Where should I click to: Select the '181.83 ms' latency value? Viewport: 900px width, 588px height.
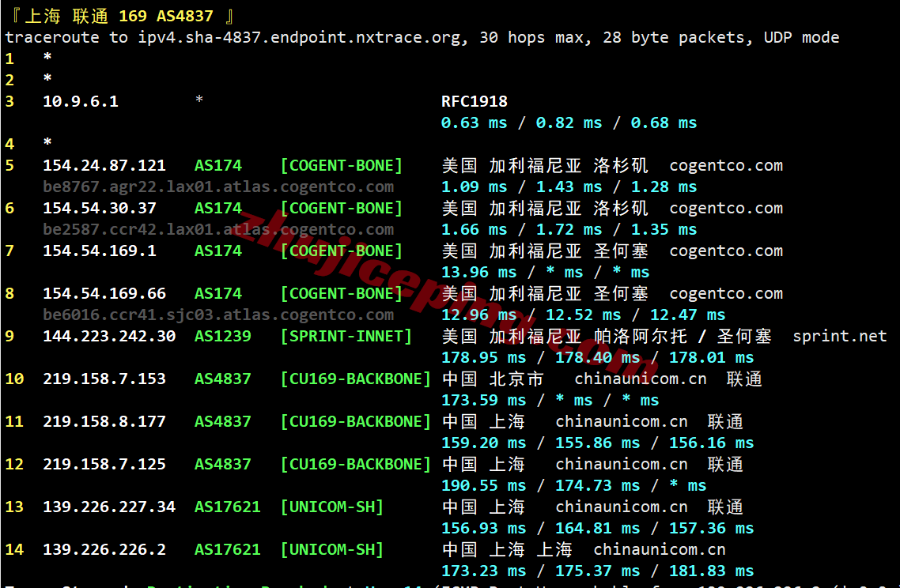(711, 571)
